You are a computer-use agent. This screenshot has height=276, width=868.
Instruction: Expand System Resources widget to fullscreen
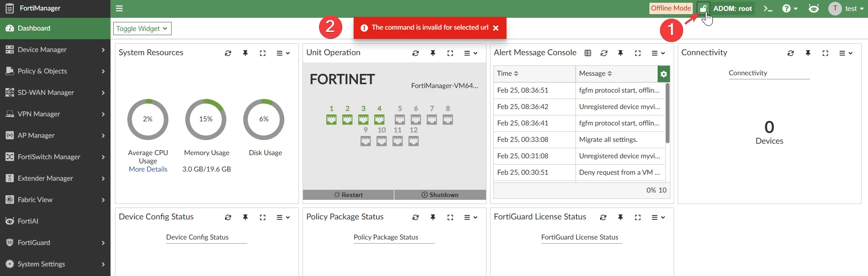coord(262,53)
